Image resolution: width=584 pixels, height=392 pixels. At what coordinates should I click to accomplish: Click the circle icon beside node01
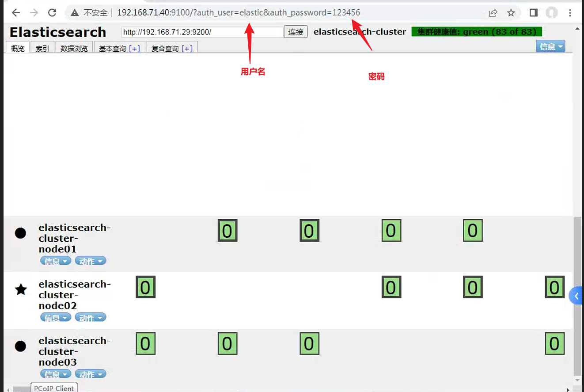click(x=20, y=233)
